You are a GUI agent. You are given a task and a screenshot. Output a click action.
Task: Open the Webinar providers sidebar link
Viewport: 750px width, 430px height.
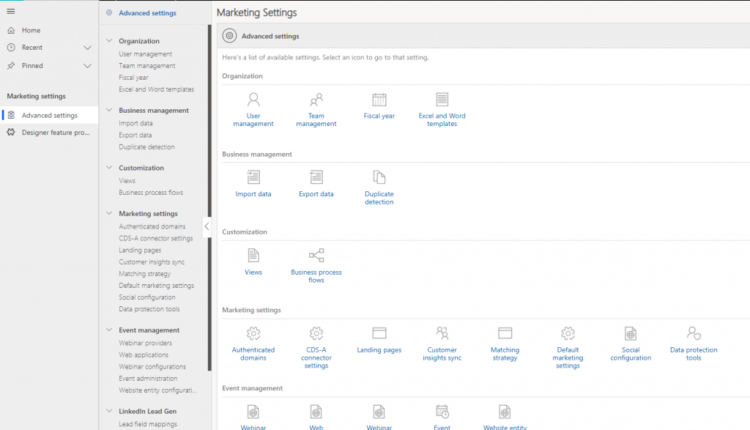pyautogui.click(x=145, y=343)
